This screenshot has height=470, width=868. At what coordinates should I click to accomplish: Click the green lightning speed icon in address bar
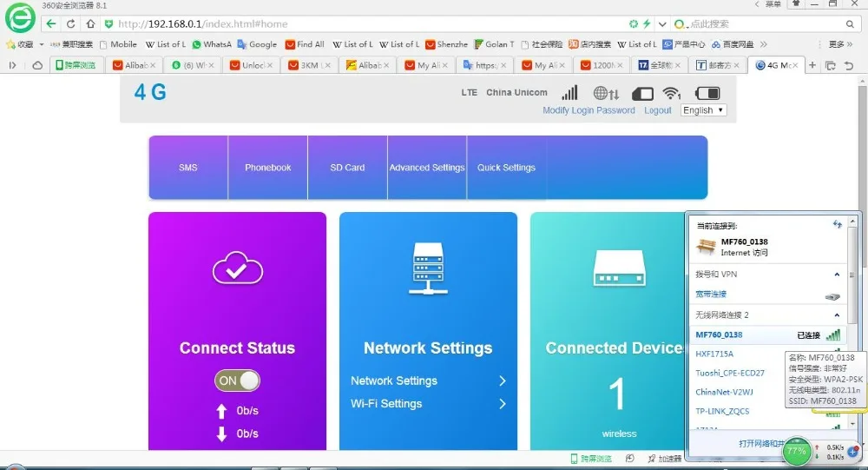tap(646, 23)
